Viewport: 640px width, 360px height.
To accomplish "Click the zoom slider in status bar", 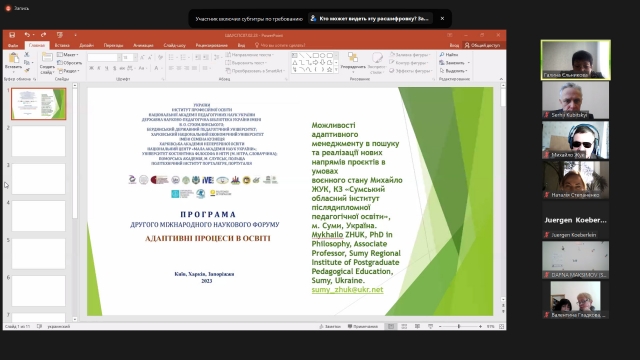I will pyautogui.click(x=460, y=326).
